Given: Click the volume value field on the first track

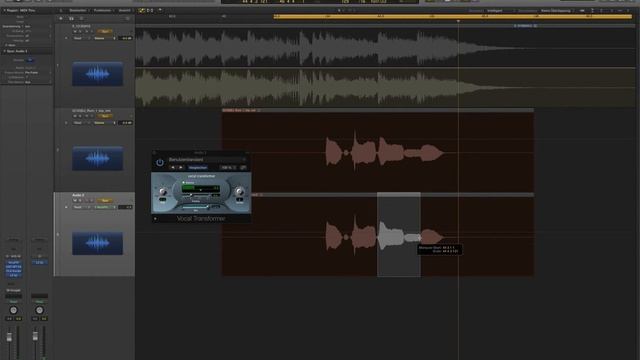Looking at the screenshot, I should coord(125,38).
